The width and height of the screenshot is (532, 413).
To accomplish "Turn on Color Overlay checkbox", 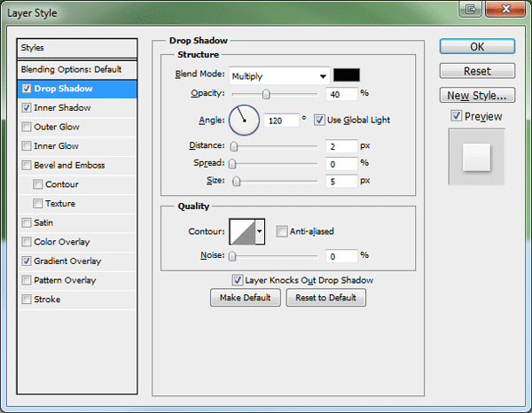I will coord(27,242).
